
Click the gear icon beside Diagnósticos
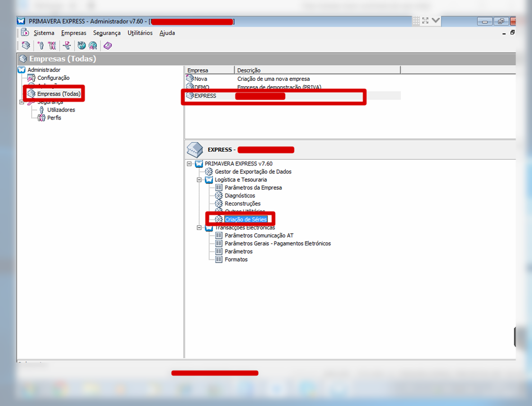219,196
